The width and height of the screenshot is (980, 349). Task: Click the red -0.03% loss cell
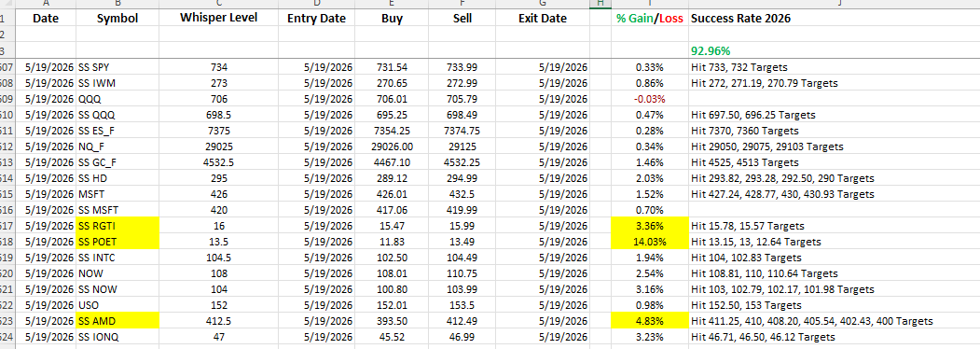[x=650, y=99]
